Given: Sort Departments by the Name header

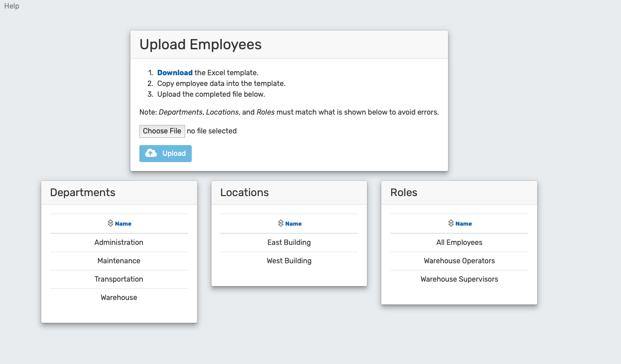Looking at the screenshot, I should (123, 224).
